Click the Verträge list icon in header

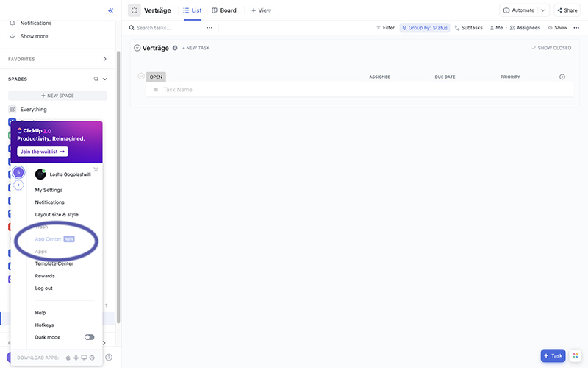pos(135,10)
